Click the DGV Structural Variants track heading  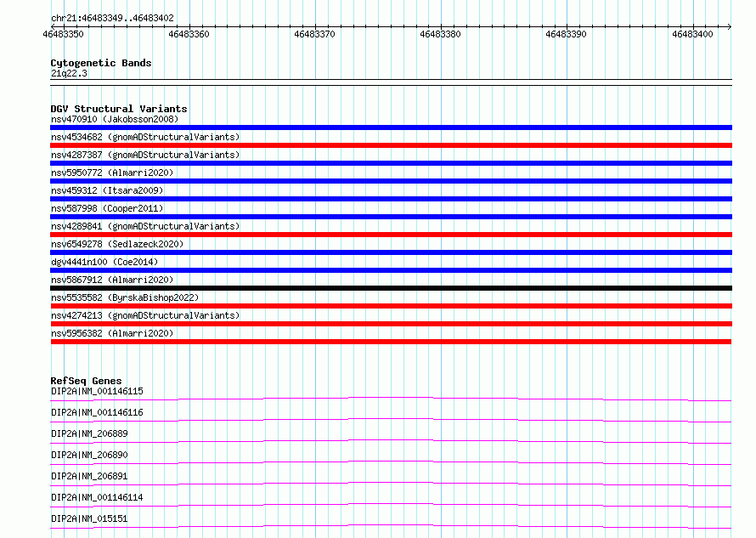coord(119,109)
